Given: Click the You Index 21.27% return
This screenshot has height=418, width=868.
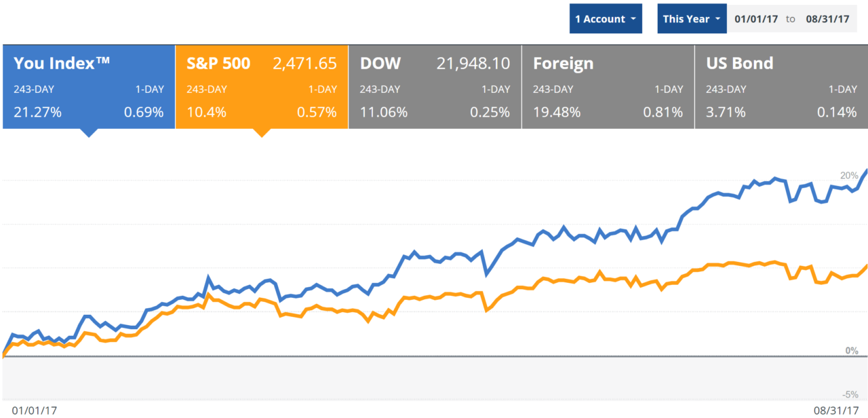Looking at the screenshot, I should click(37, 113).
